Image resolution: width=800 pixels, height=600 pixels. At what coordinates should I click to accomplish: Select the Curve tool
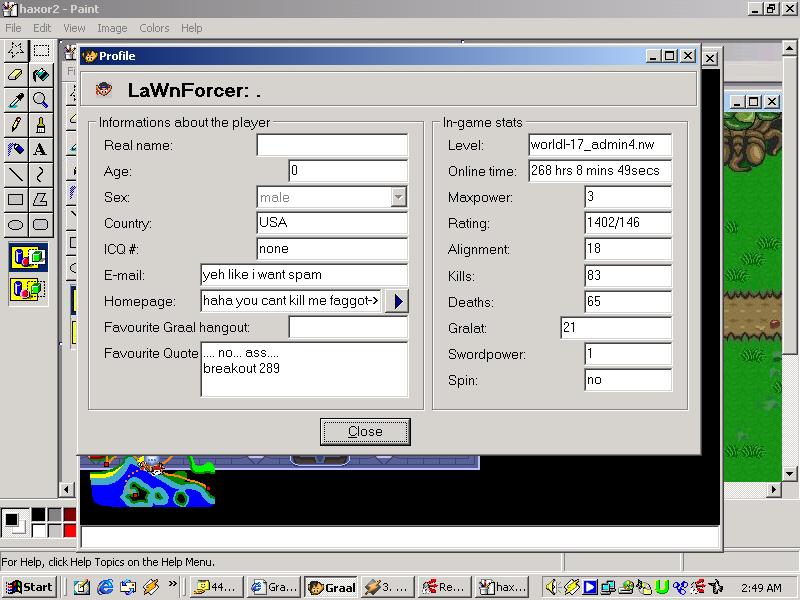coord(41,174)
